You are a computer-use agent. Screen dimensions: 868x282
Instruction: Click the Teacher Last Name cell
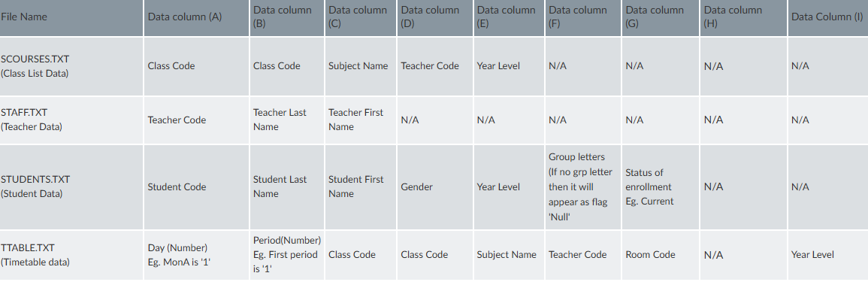pos(287,120)
